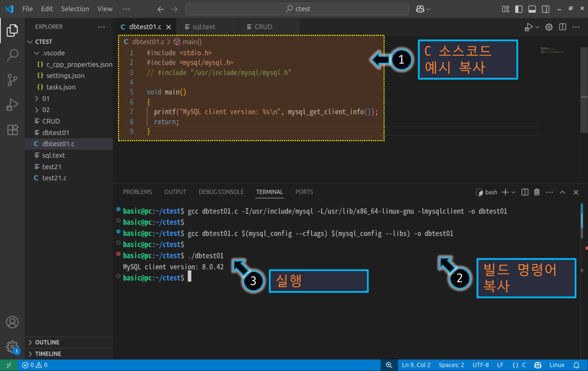Expand the OUTLINE section
This screenshot has width=588, height=371.
pos(69,342)
